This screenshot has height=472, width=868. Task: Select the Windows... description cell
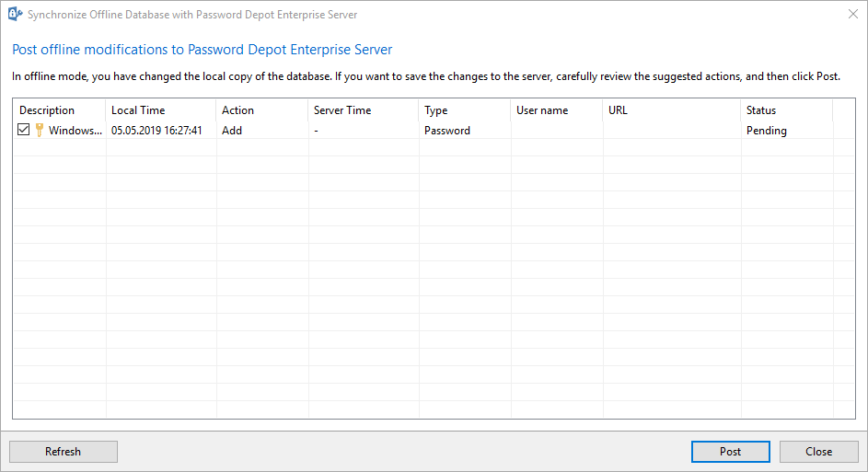(75, 131)
